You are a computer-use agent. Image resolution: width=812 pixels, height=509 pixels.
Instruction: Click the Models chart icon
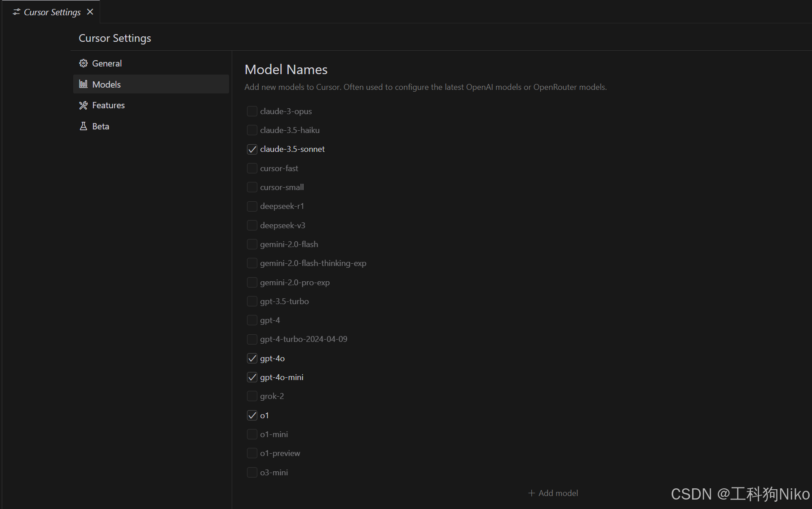tap(84, 84)
